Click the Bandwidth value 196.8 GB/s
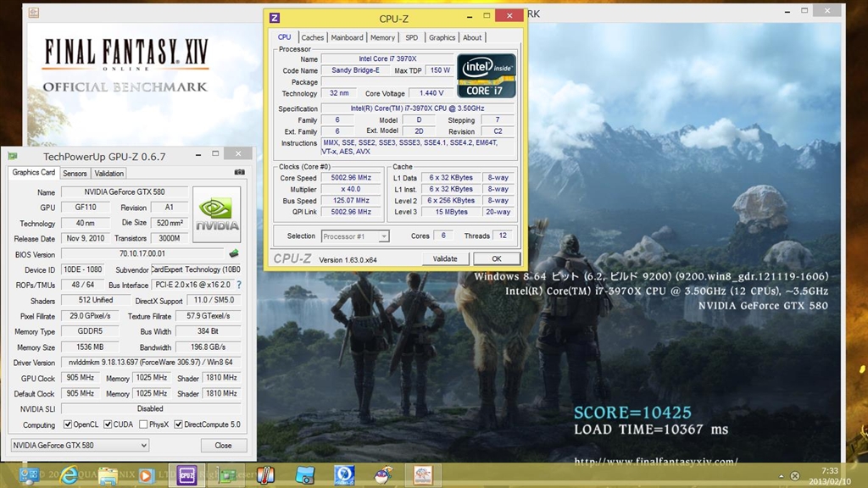This screenshot has height=488, width=868. (x=209, y=347)
